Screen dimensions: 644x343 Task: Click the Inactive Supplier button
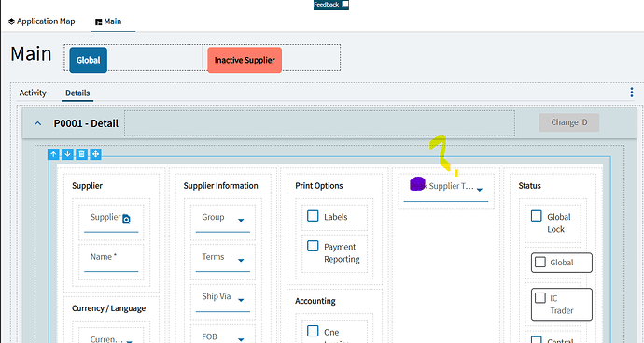pyautogui.click(x=245, y=60)
